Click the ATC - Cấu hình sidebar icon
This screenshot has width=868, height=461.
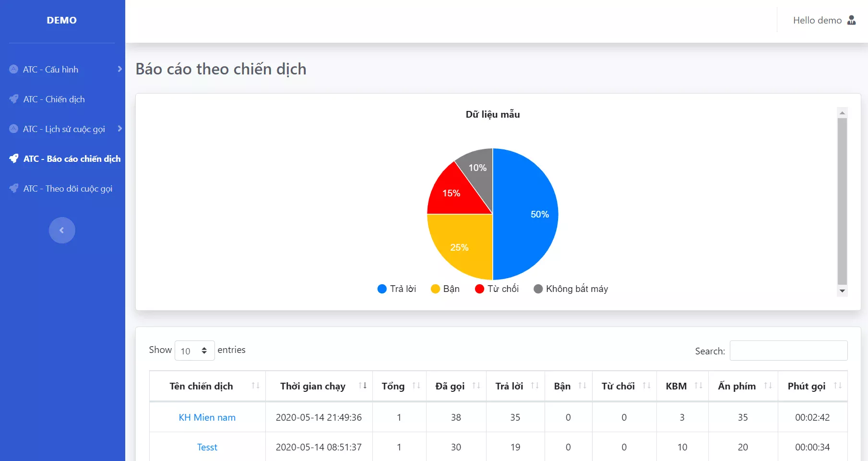click(x=14, y=69)
